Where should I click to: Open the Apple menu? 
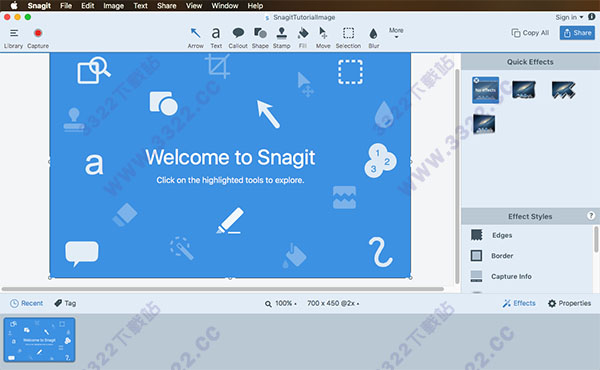(x=14, y=5)
